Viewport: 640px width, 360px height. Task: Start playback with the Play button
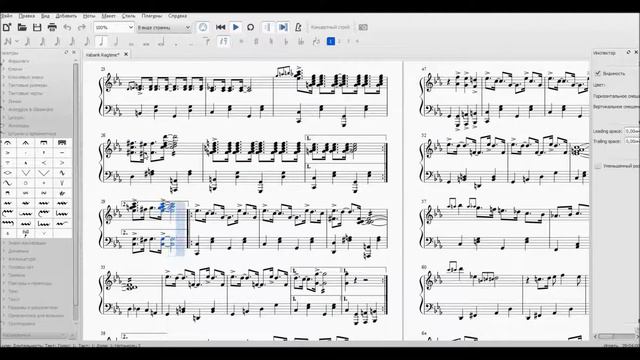pyautogui.click(x=236, y=27)
